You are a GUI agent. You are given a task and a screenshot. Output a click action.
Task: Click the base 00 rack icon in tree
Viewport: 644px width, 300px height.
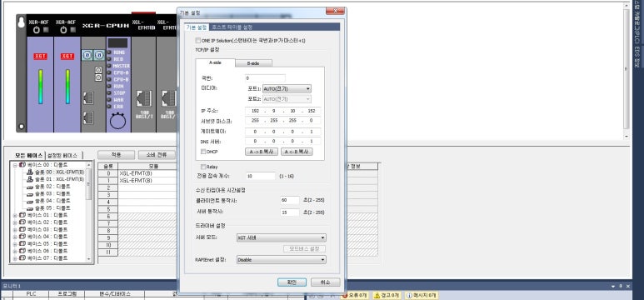pos(22,165)
